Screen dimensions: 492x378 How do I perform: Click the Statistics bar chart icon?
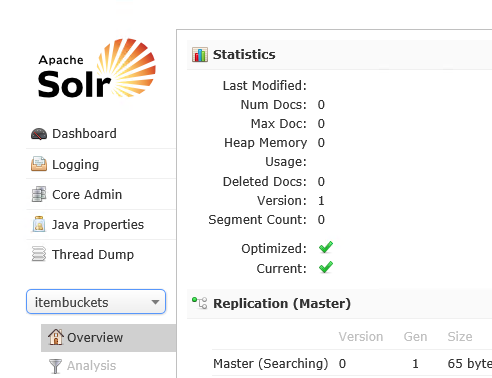click(x=200, y=55)
